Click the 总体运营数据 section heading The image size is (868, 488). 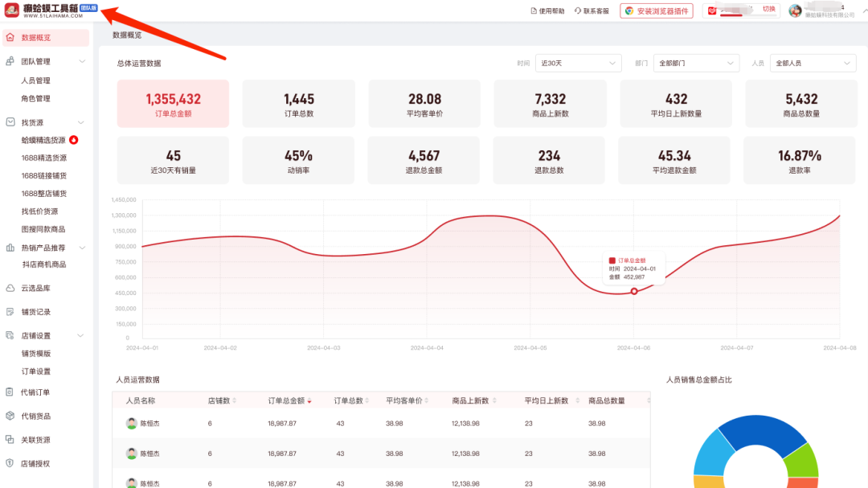[139, 64]
